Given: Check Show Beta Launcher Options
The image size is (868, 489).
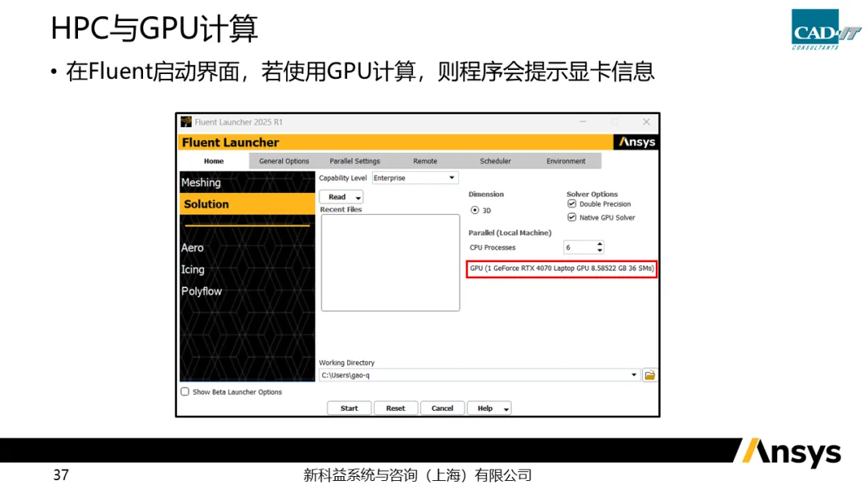Looking at the screenshot, I should tap(185, 392).
